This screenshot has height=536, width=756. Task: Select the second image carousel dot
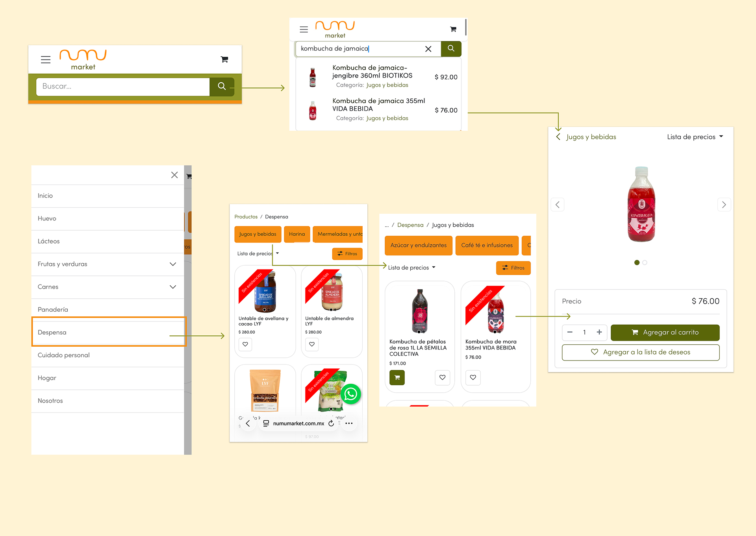point(645,262)
